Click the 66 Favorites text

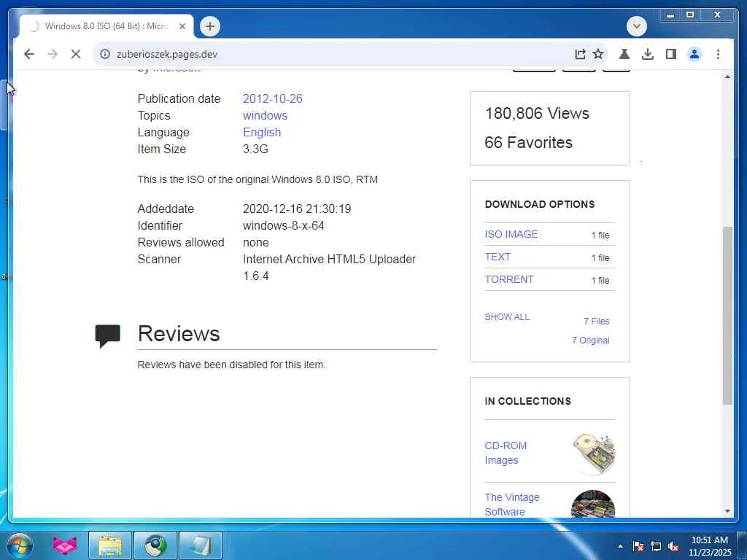pyautogui.click(x=528, y=142)
